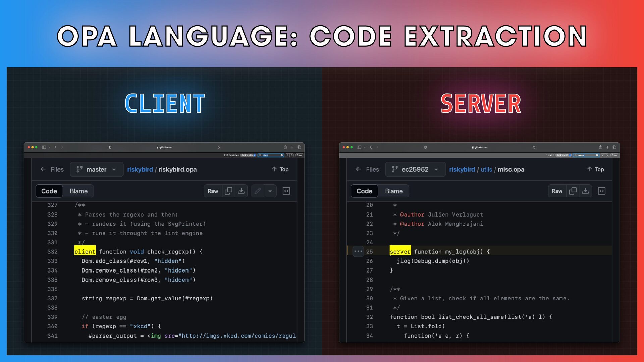Open riskybird breadcrumb link in client window

[x=140, y=169]
